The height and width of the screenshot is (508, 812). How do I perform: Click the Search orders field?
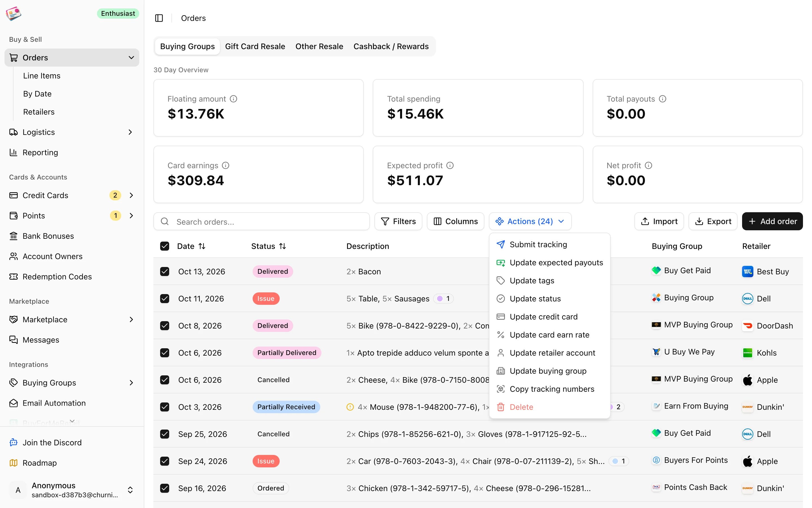262,222
